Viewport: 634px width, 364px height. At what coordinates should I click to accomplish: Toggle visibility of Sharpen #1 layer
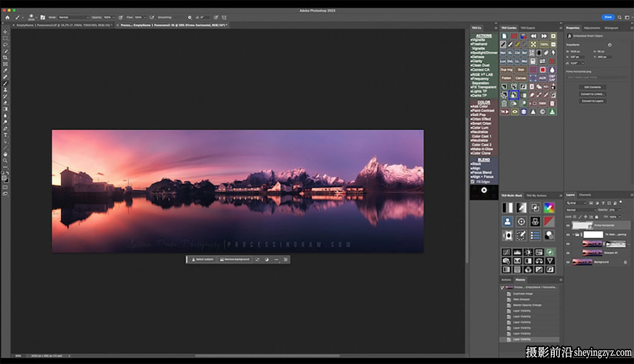(568, 253)
